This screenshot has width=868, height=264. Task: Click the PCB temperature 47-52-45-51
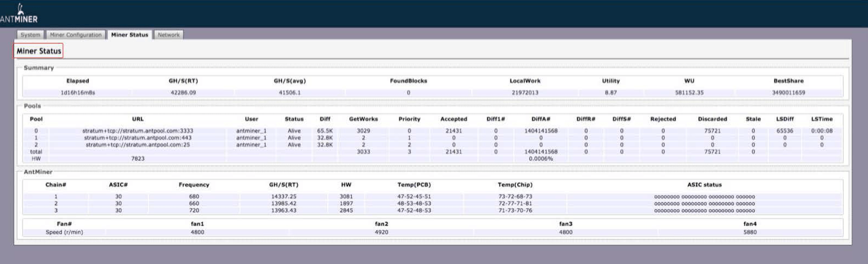tap(414, 197)
